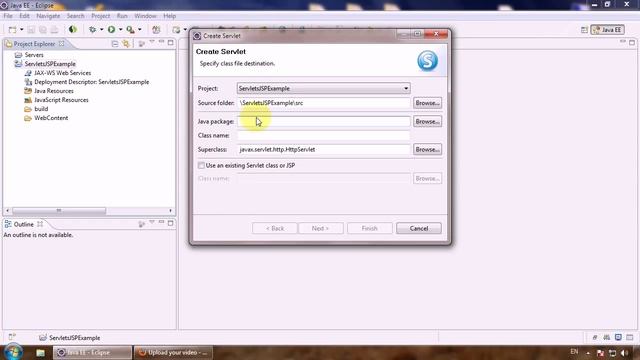Open the Run dropdown arrow

pos(120,29)
